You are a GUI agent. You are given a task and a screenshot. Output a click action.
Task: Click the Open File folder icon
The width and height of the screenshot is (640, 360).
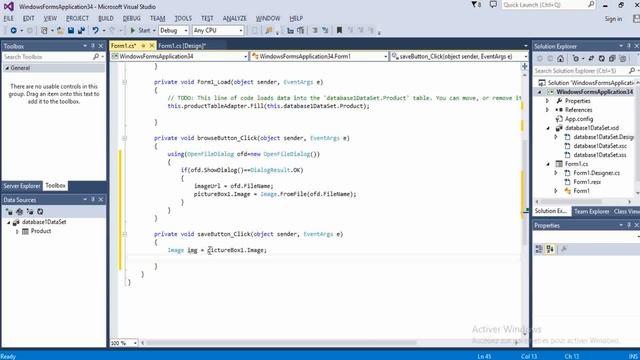click(60, 30)
